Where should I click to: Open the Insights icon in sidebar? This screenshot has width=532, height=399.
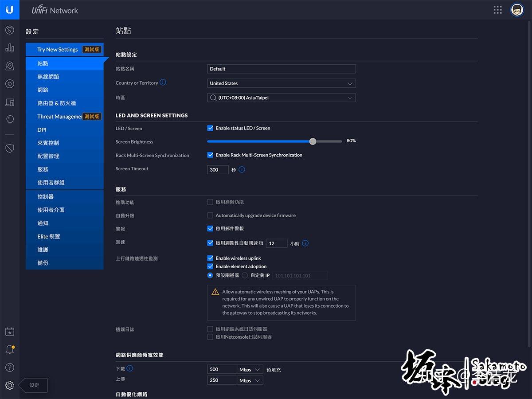10,119
